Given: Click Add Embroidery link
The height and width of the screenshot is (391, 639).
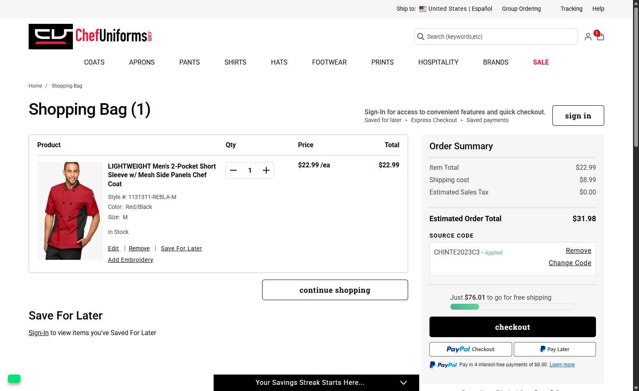Looking at the screenshot, I should [130, 260].
